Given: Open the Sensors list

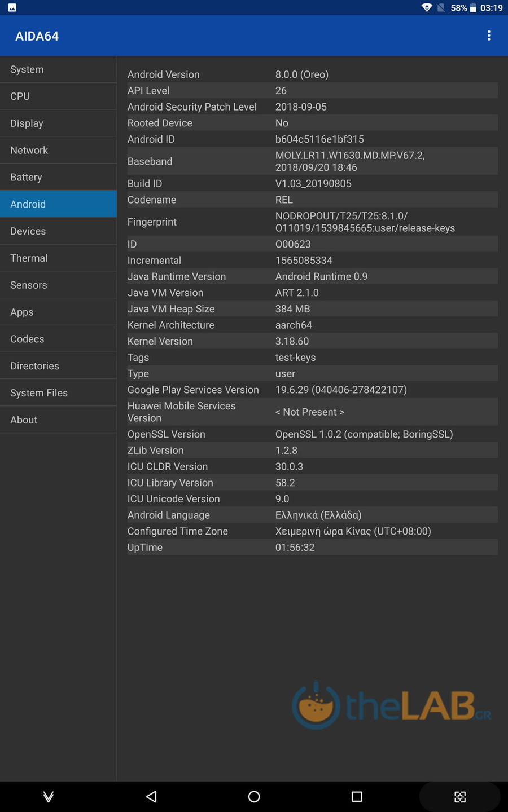Looking at the screenshot, I should click(58, 285).
